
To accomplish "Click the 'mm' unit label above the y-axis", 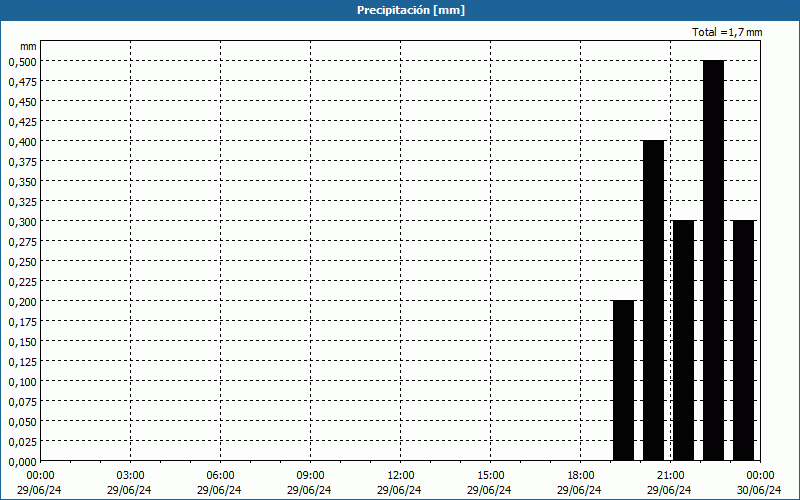I will [28, 46].
